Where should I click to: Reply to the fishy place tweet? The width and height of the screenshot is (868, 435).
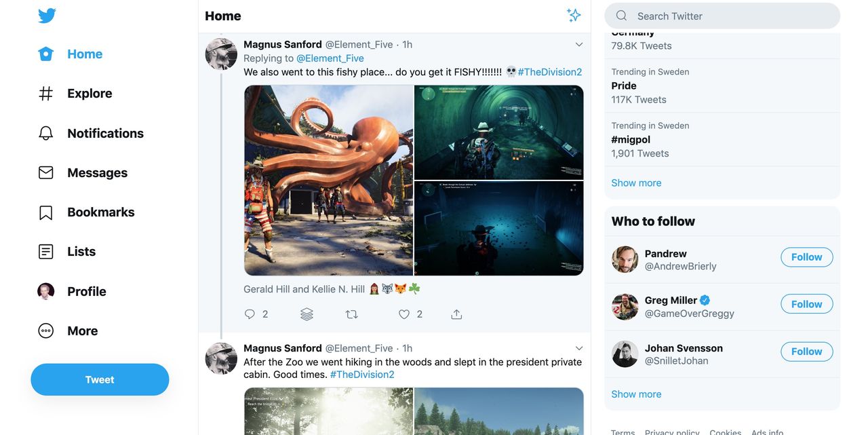tap(250, 314)
